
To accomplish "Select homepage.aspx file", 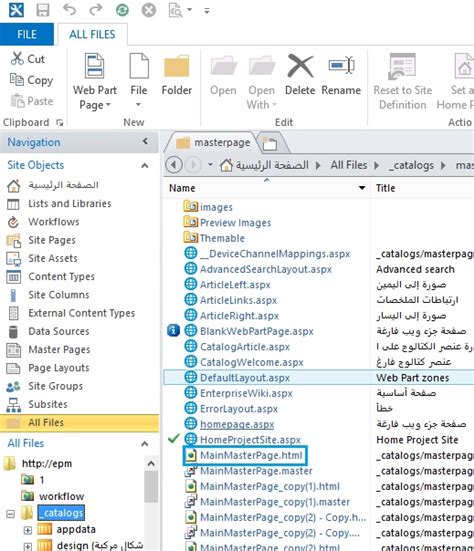I will (237, 424).
